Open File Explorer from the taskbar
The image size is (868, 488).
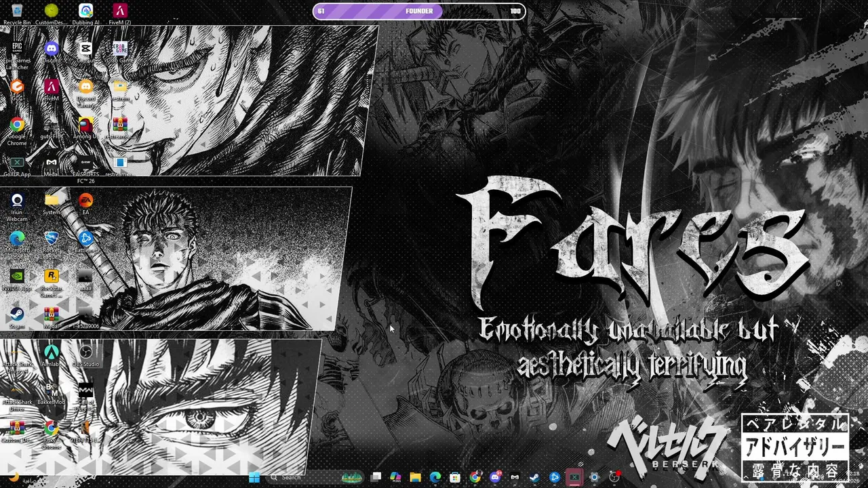[x=415, y=477]
